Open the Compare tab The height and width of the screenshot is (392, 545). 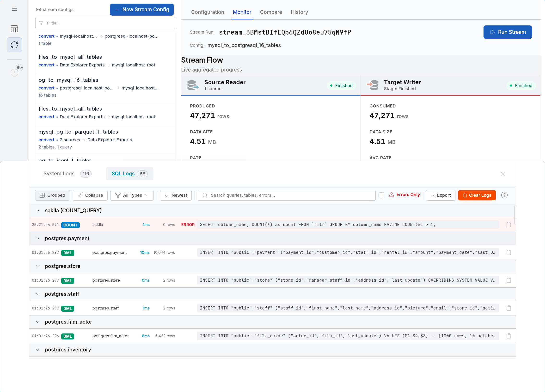[271, 12]
